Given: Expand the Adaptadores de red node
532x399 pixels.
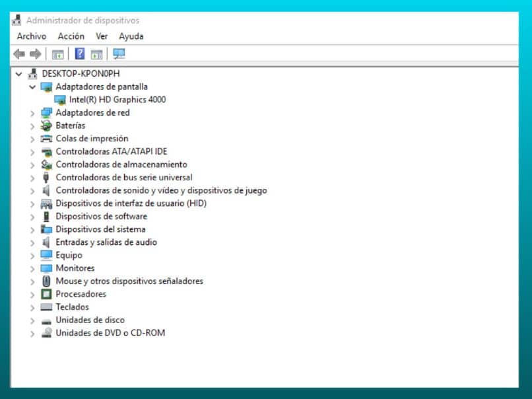Looking at the screenshot, I should point(32,113).
